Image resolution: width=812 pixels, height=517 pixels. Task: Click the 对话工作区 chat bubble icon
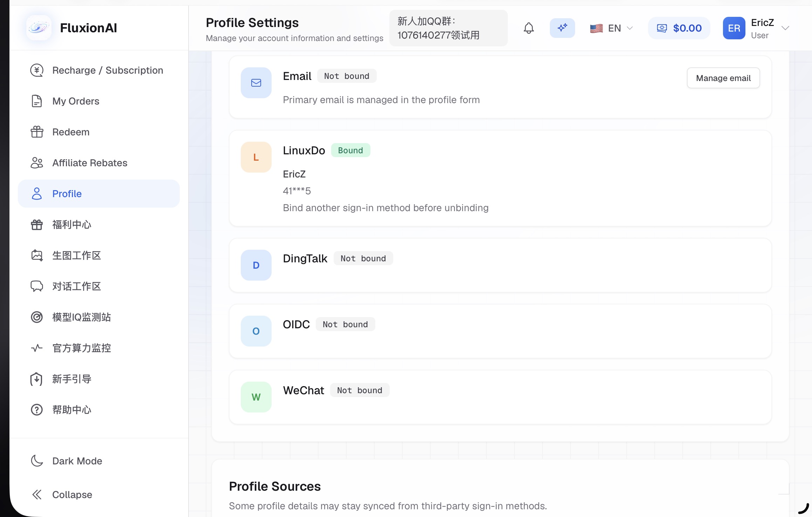point(37,286)
